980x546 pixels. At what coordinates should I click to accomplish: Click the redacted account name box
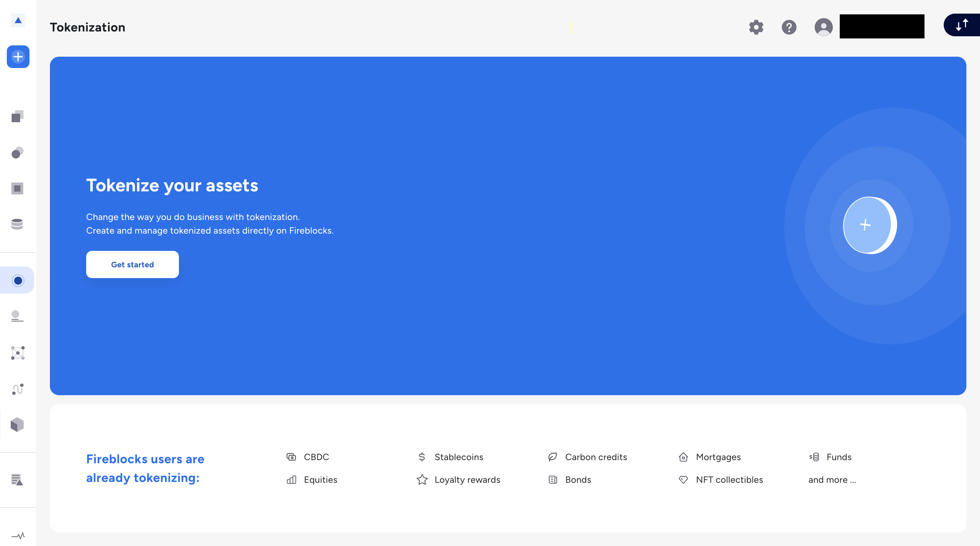pos(882,26)
